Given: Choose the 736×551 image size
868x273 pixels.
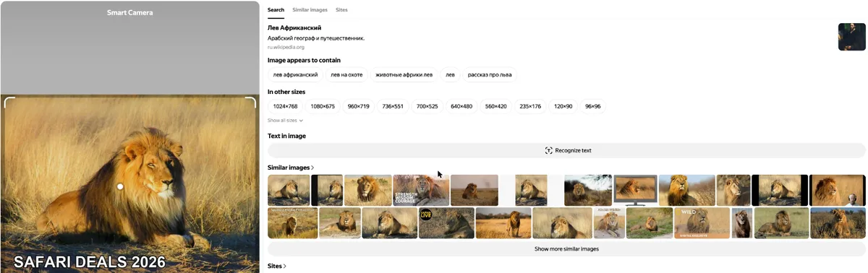Looking at the screenshot, I should [393, 106].
